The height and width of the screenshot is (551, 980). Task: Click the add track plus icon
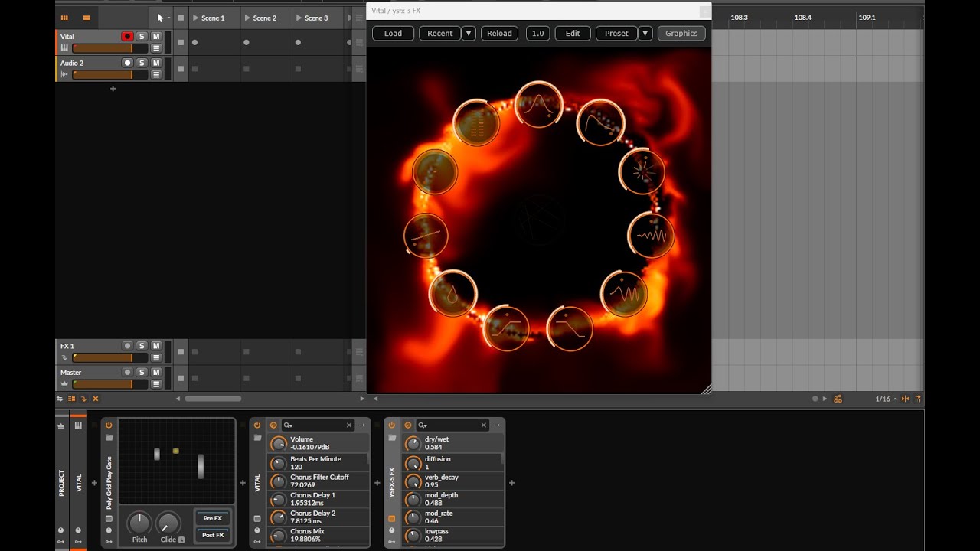click(x=113, y=89)
